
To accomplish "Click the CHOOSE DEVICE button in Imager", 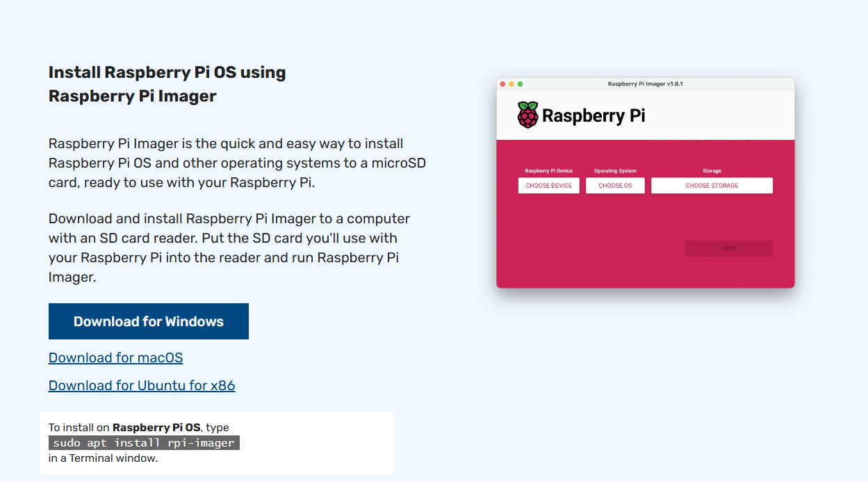I will click(x=549, y=186).
